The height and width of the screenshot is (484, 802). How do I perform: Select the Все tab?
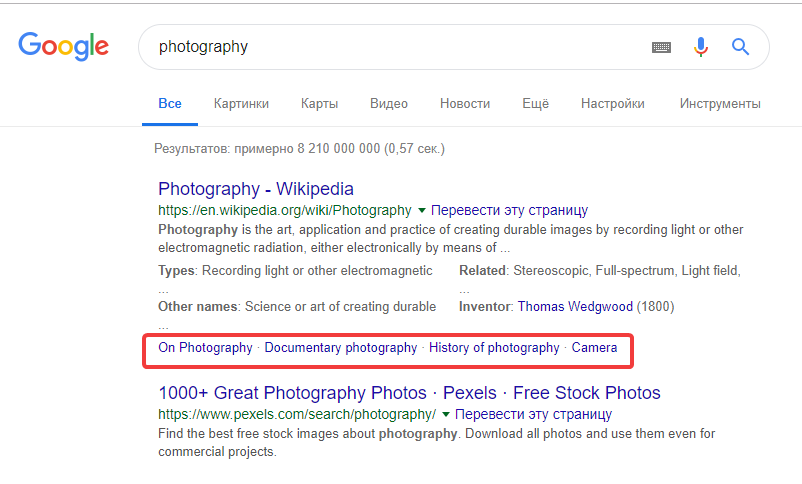pyautogui.click(x=170, y=104)
